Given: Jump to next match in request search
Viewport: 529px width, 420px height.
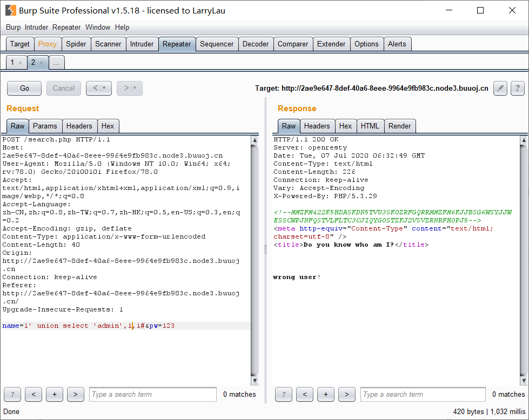Looking at the screenshot, I should [76, 395].
